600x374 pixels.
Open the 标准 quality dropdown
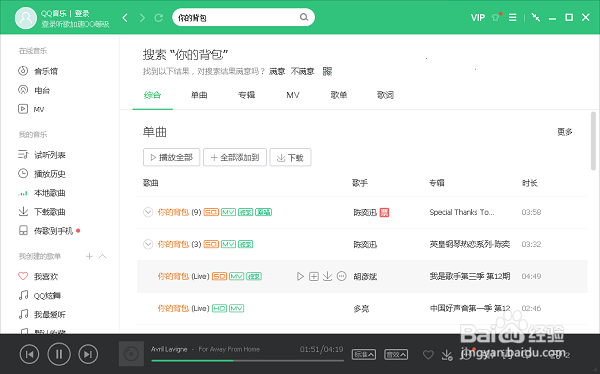click(x=364, y=354)
